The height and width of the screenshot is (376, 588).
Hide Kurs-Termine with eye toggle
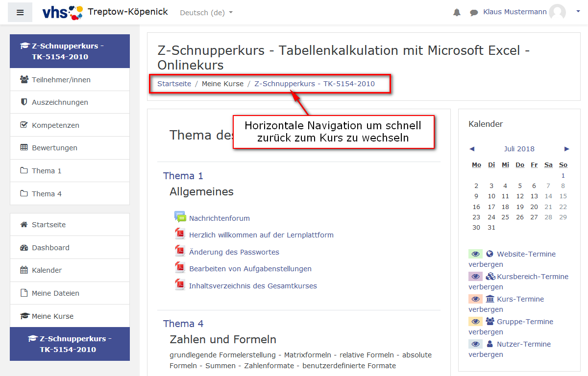[476, 299]
